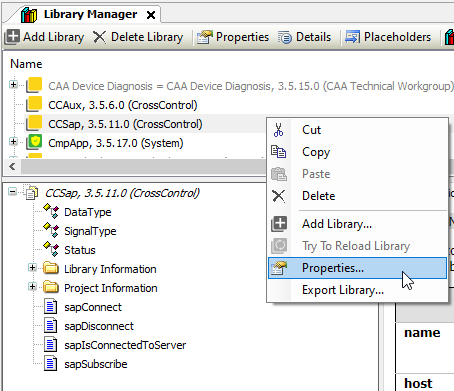Open the sapDisconnect function

99,326
